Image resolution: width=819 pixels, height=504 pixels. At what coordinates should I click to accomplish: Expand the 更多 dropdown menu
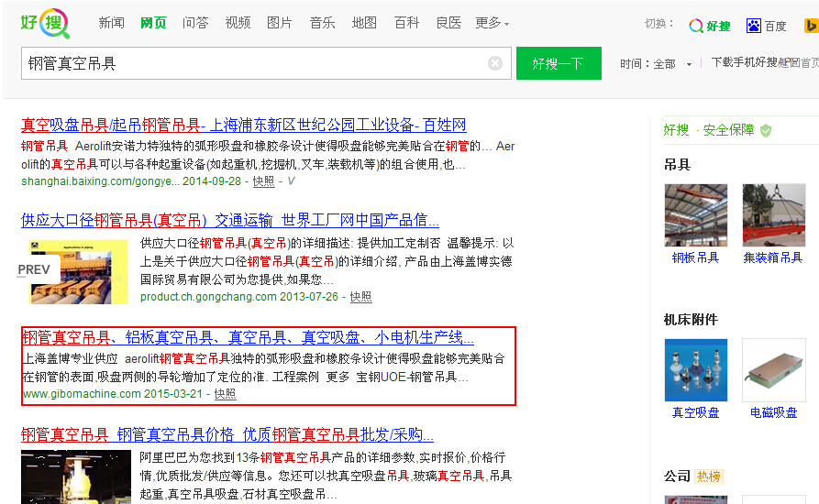coord(492,23)
